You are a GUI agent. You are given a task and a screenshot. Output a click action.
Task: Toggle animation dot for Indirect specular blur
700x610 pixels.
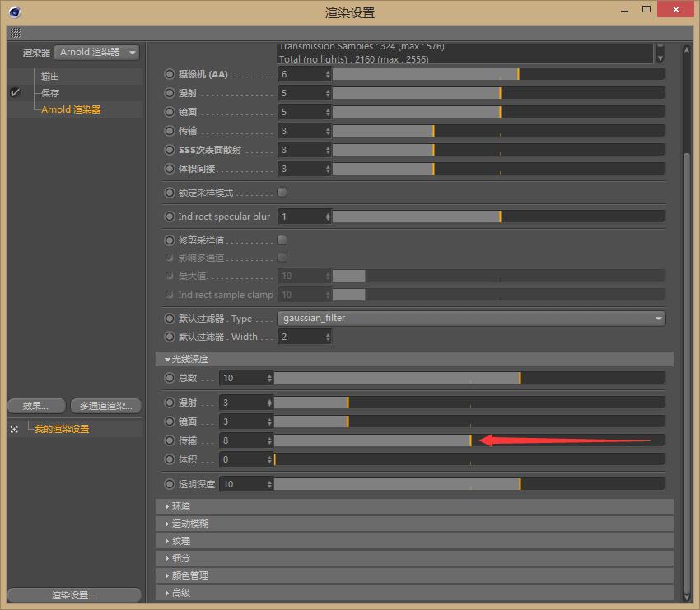click(x=169, y=217)
